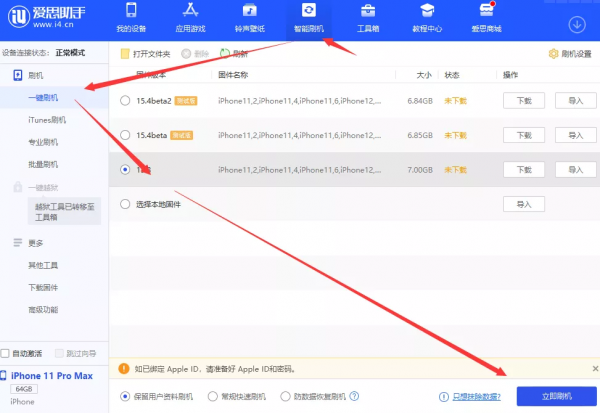Click the green 刷新 refresh icon

(225, 54)
